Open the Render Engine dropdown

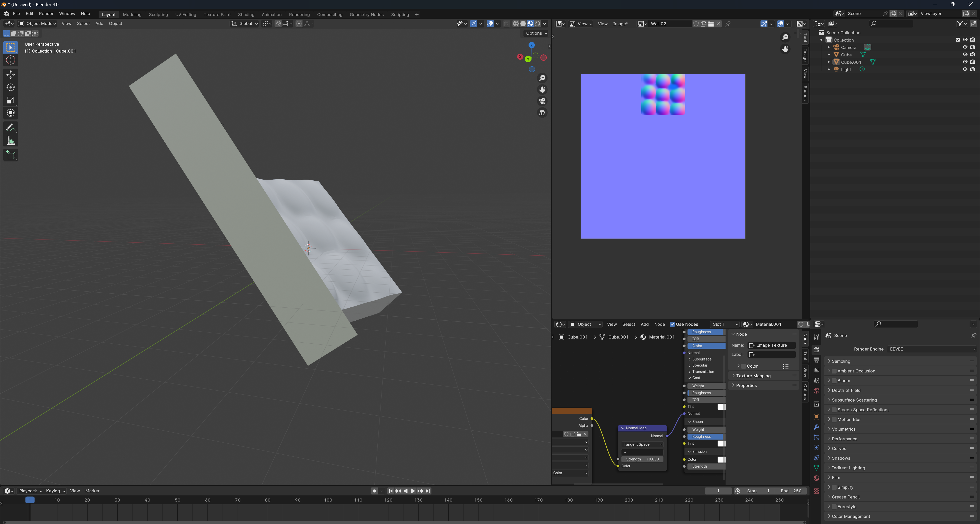[x=932, y=349]
